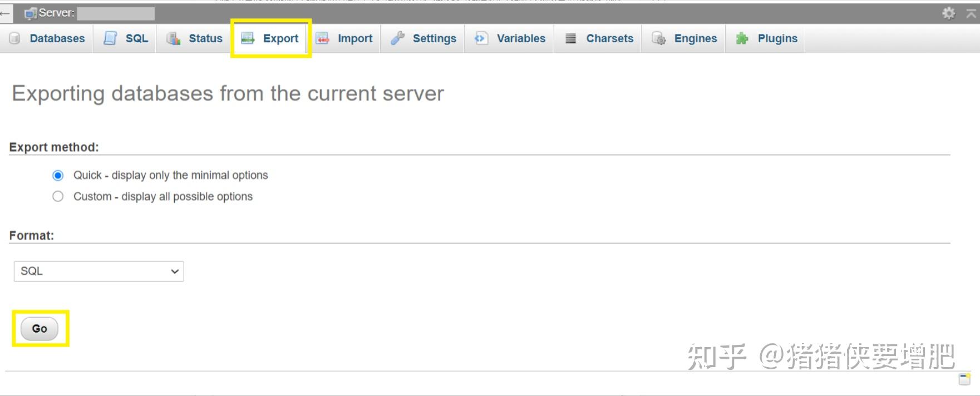The height and width of the screenshot is (396, 980).
Task: Click the Engines tab icon
Action: [659, 38]
